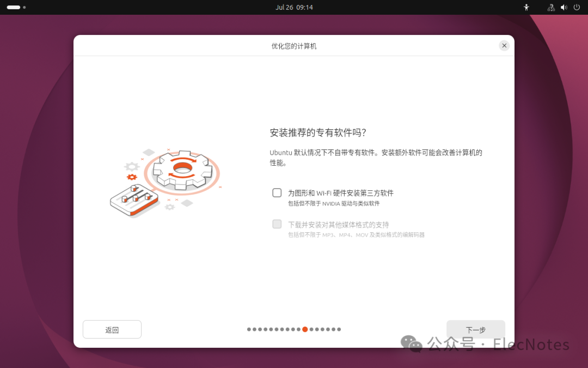Click the NVIDIA driver description text
This screenshot has height=368, width=588.
[334, 203]
